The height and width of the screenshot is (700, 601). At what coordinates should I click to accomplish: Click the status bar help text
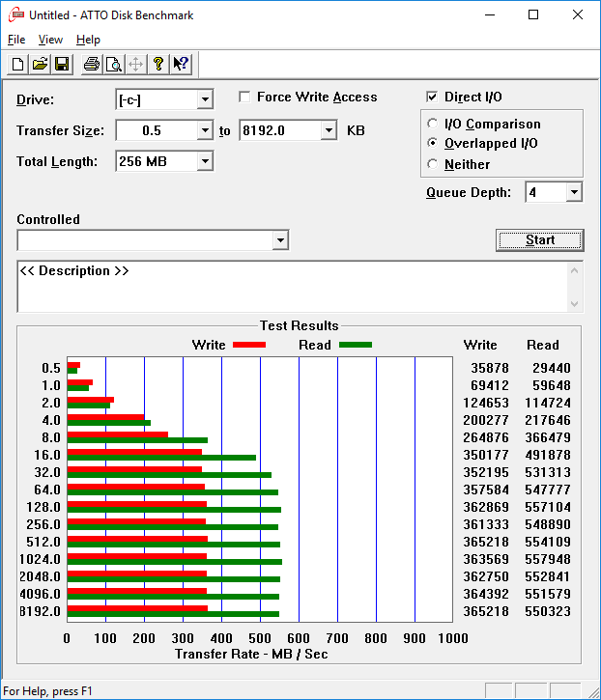47,691
